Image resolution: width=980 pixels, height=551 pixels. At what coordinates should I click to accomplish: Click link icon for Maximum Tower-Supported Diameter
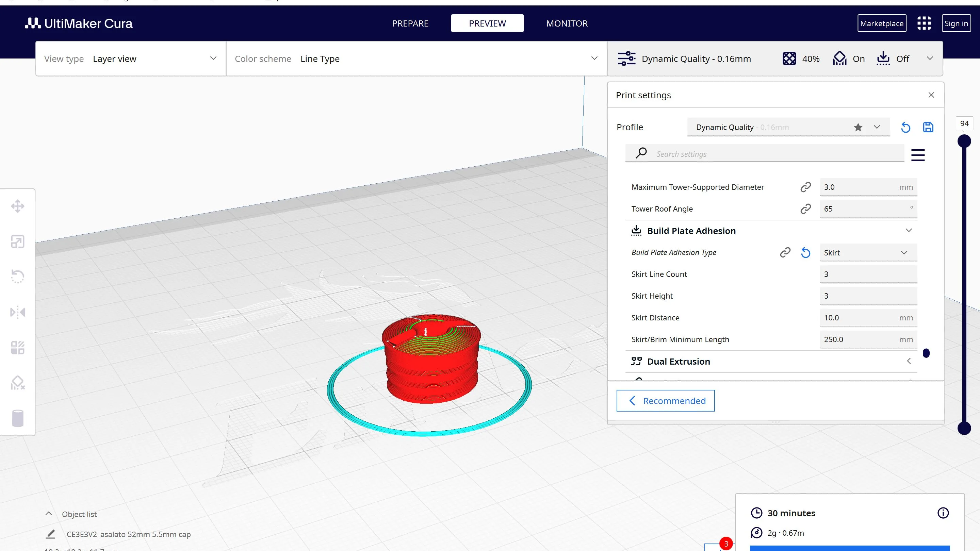[805, 187]
